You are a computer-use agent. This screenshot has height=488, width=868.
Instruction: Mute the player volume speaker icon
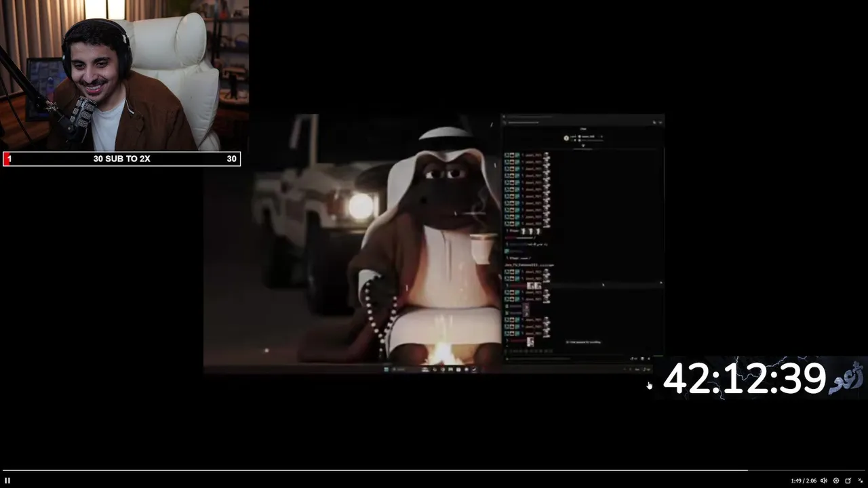coord(824,481)
